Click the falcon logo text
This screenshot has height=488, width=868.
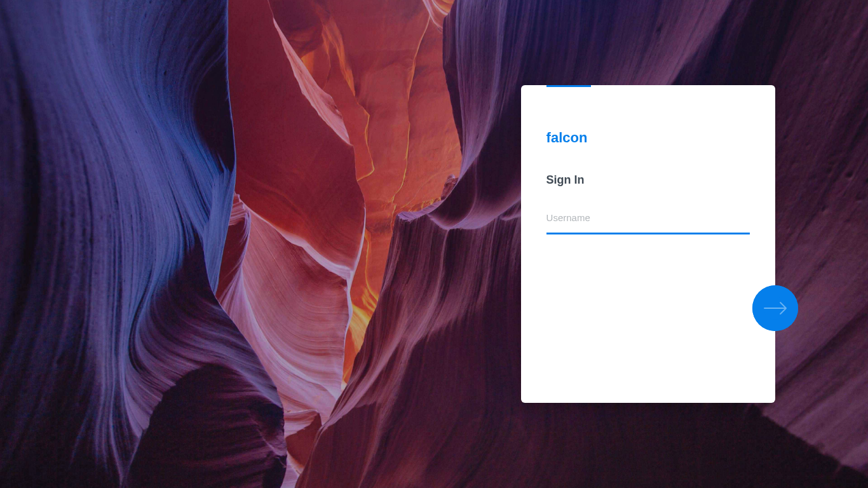pos(567,138)
